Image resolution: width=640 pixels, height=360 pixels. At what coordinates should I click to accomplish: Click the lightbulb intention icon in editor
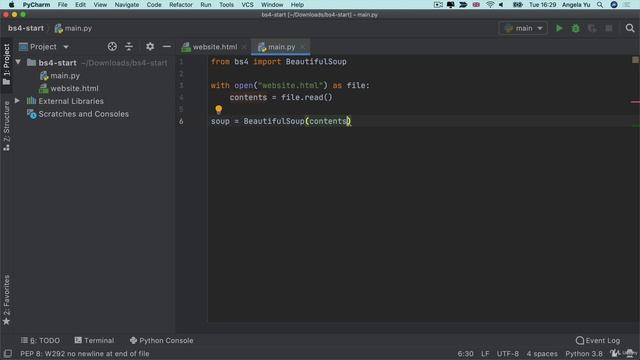tap(219, 109)
